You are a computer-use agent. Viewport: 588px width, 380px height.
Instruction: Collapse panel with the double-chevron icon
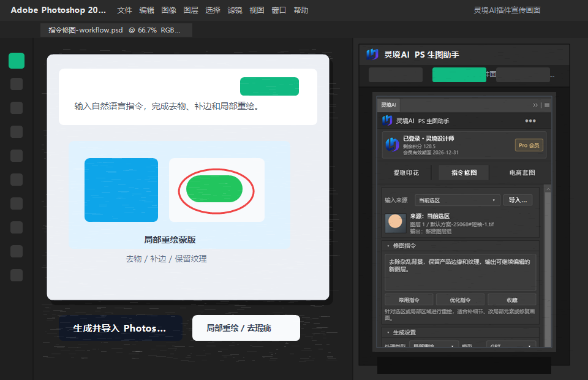[x=535, y=105]
